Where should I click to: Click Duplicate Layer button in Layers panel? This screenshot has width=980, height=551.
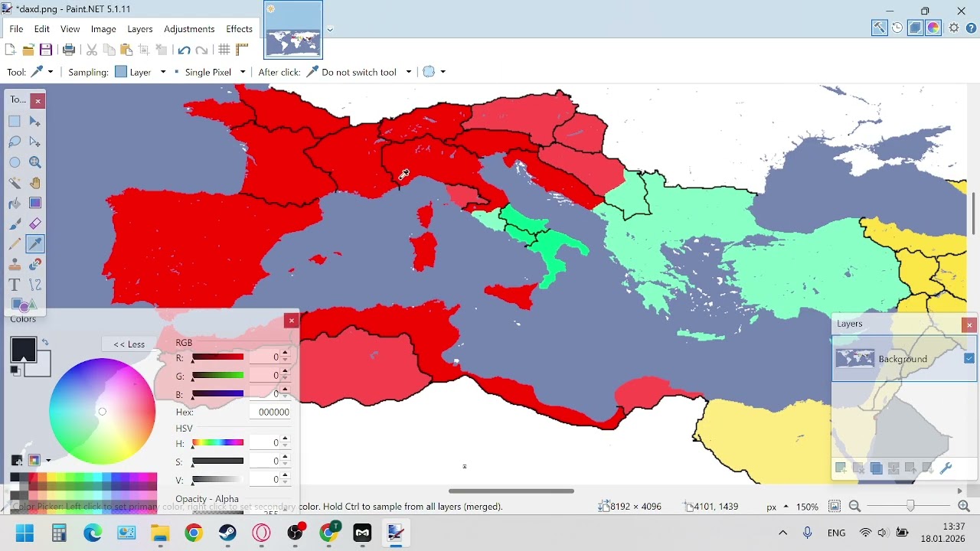pyautogui.click(x=876, y=468)
